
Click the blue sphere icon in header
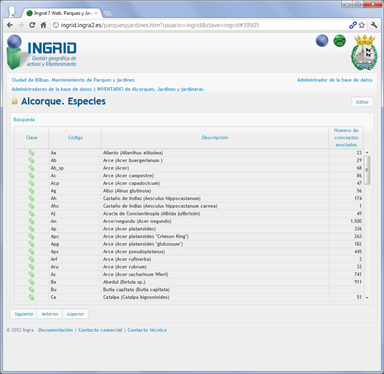click(x=322, y=41)
